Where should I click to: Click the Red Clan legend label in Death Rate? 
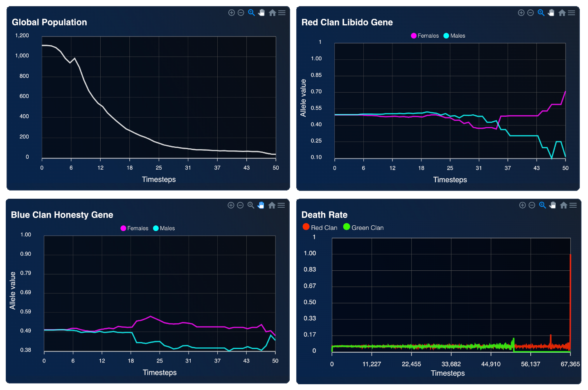[x=324, y=228]
